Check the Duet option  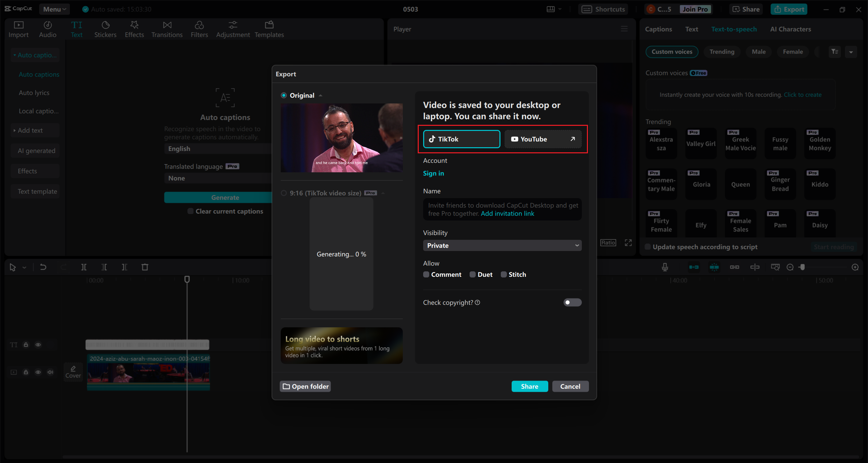[x=473, y=274]
